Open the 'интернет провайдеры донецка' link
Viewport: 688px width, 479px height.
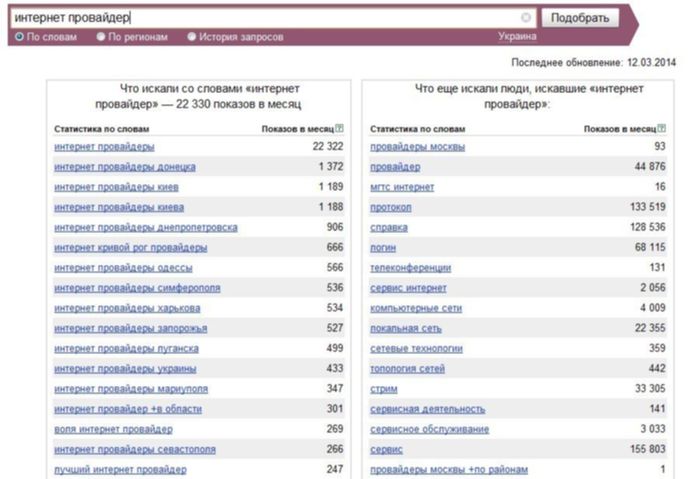pyautogui.click(x=125, y=167)
